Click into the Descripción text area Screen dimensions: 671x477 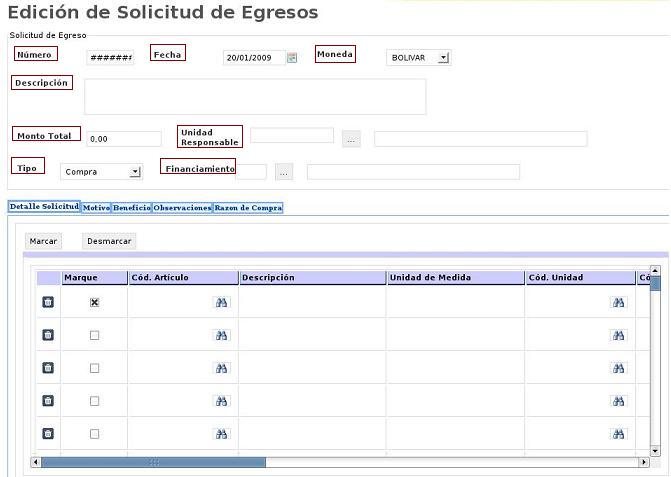point(255,97)
